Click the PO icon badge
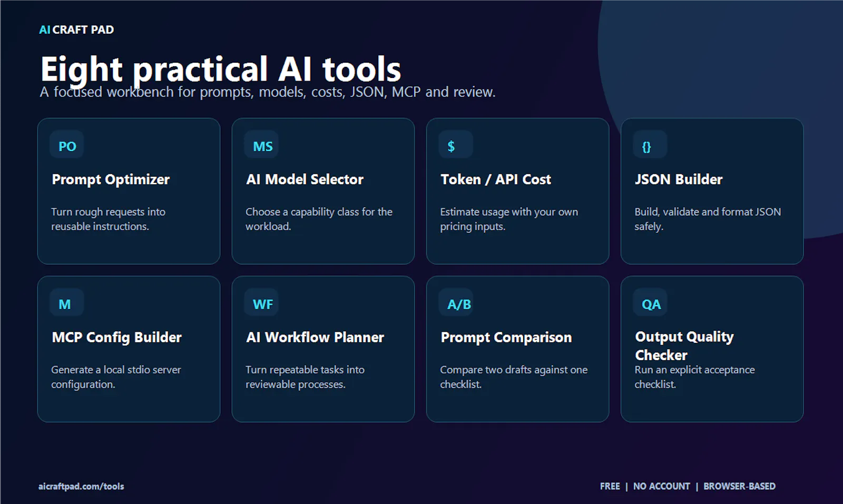843x504 pixels. coord(67,145)
